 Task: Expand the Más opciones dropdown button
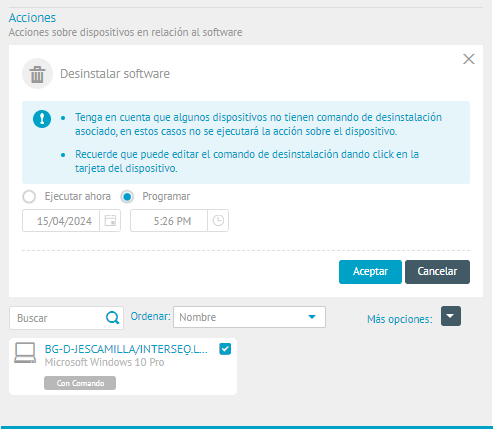click(x=451, y=316)
